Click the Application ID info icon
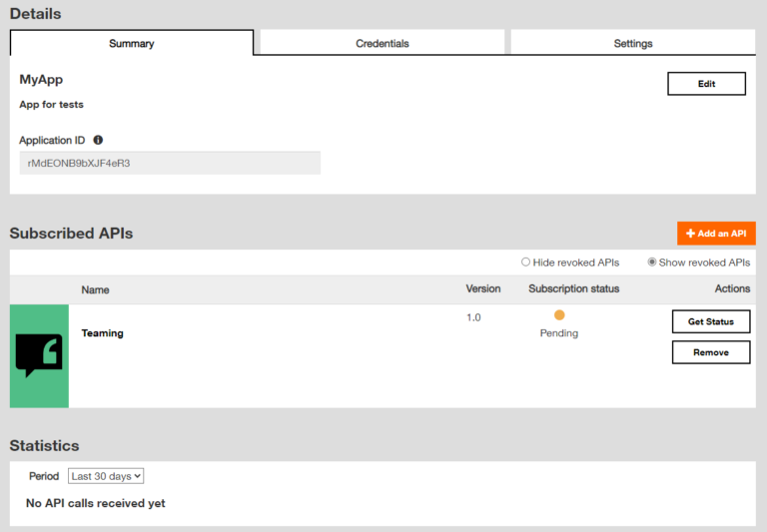The width and height of the screenshot is (767, 532). 98,141
